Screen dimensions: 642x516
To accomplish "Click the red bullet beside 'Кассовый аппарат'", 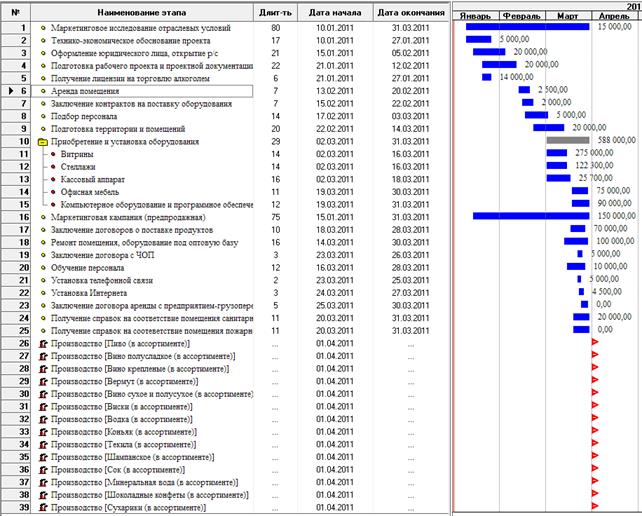I will tap(54, 179).
